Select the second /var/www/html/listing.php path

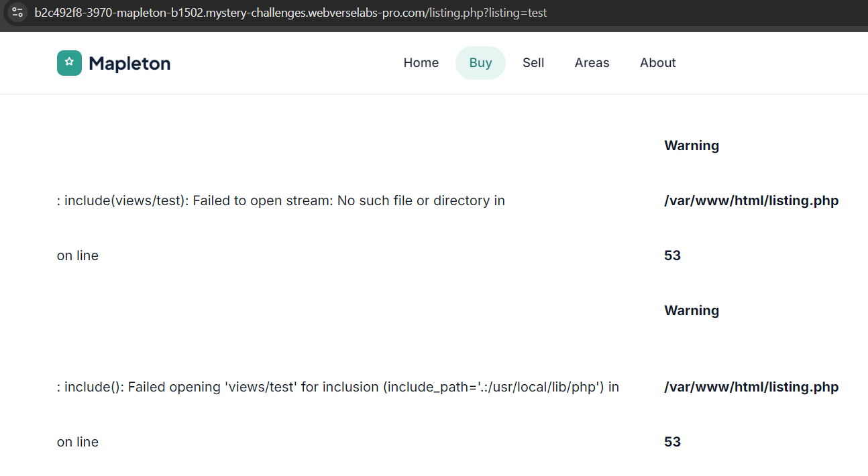click(x=751, y=387)
